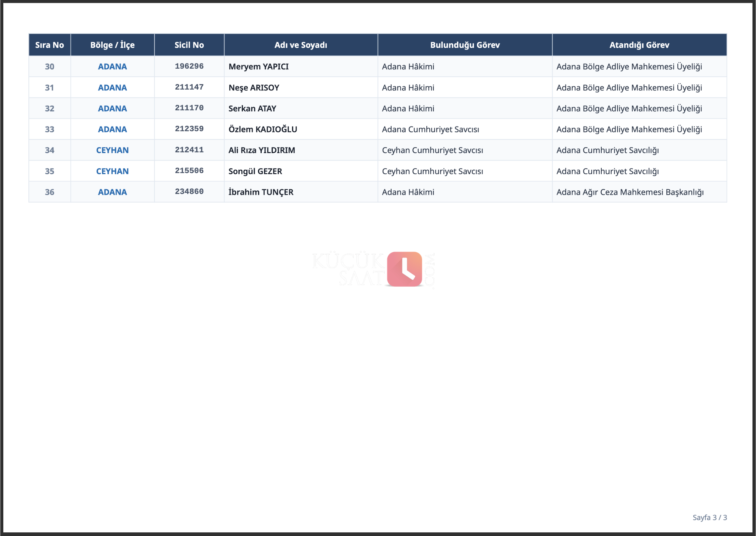Click the "Sıra No" column header
Screen dimensions: 756x536
point(49,45)
